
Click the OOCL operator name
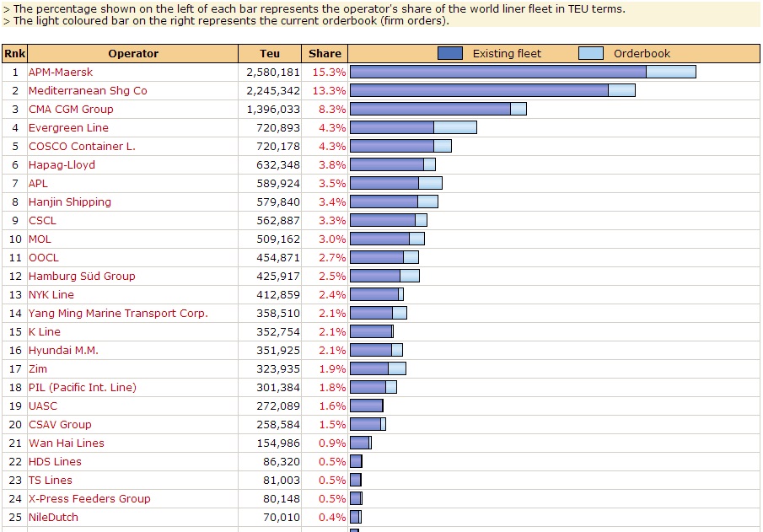pos(43,257)
